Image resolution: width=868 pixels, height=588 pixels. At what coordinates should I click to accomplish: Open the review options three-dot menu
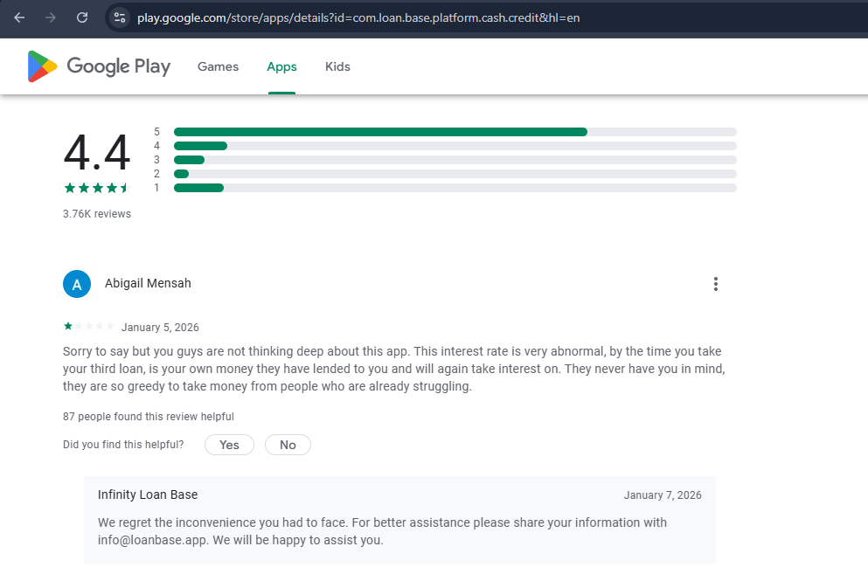[x=716, y=284]
